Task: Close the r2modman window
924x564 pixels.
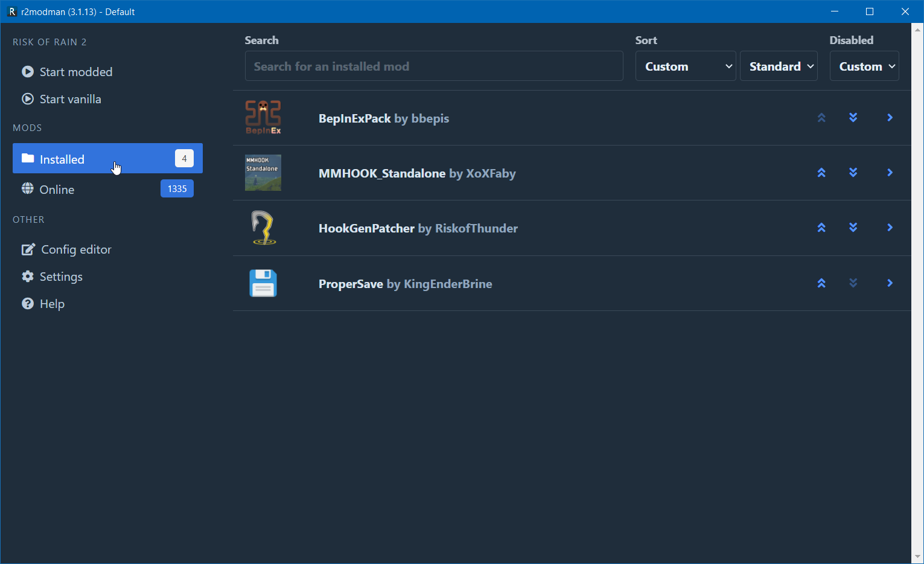Action: click(x=905, y=11)
